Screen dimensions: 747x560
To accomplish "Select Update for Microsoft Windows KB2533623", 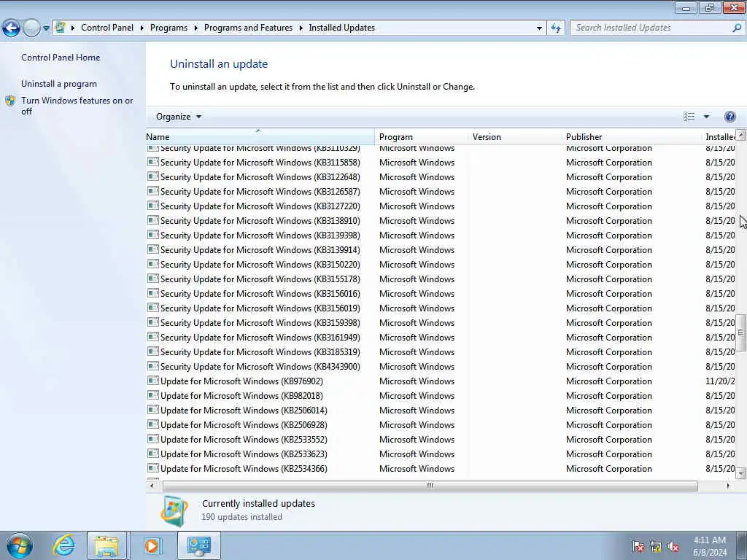I will (x=441, y=454).
